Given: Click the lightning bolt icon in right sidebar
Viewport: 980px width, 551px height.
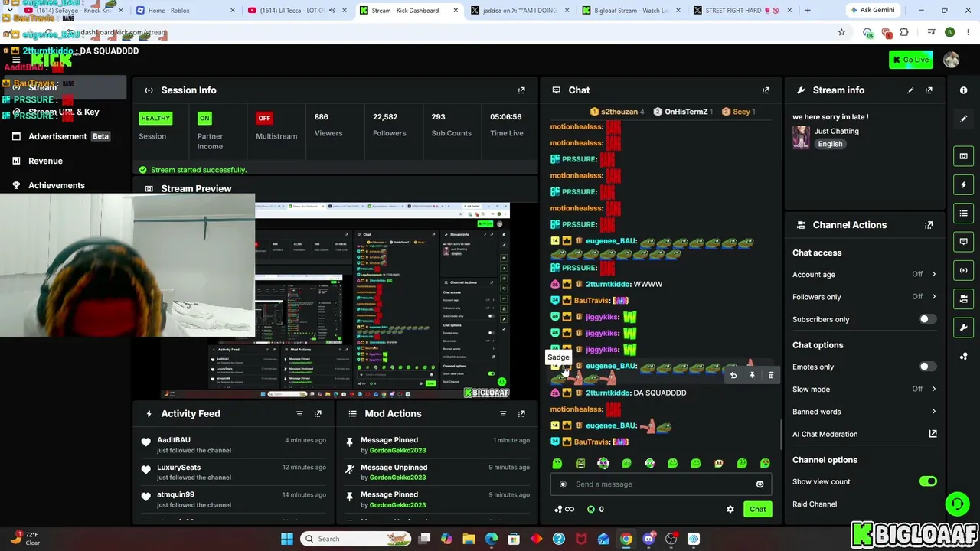Looking at the screenshot, I should click(964, 184).
